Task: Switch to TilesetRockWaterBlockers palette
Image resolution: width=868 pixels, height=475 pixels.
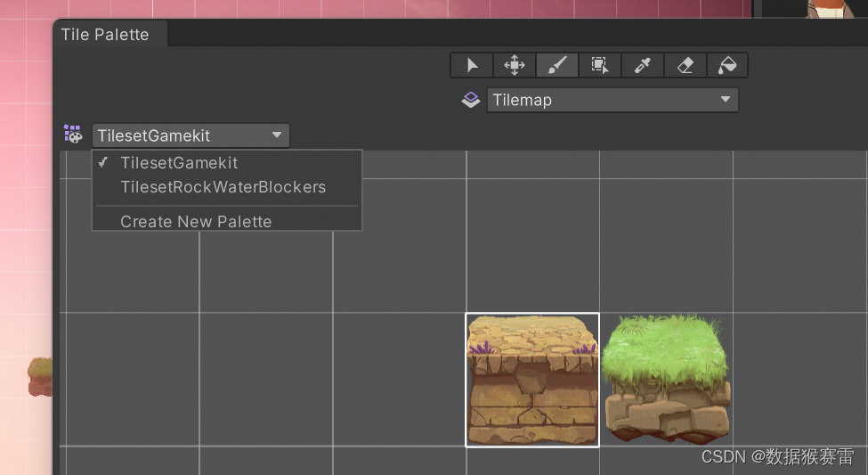Action: (227, 187)
